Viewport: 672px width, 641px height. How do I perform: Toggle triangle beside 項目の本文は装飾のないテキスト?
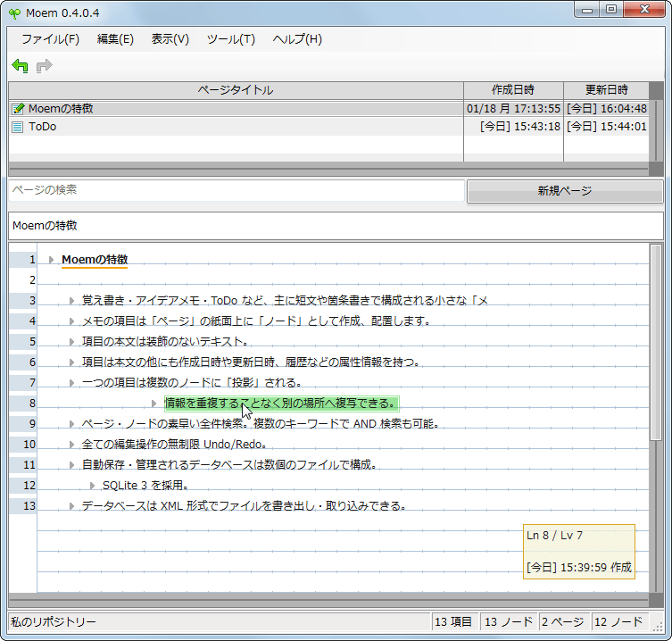(72, 342)
